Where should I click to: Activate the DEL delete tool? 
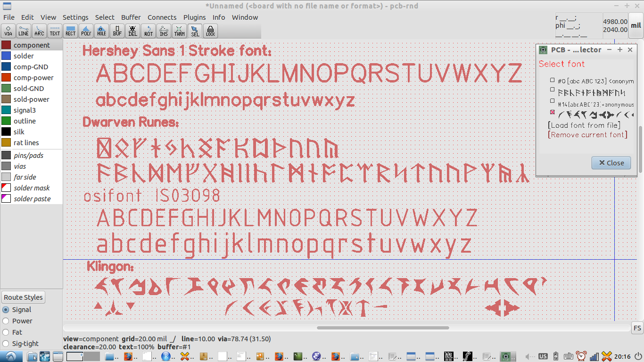point(132,31)
